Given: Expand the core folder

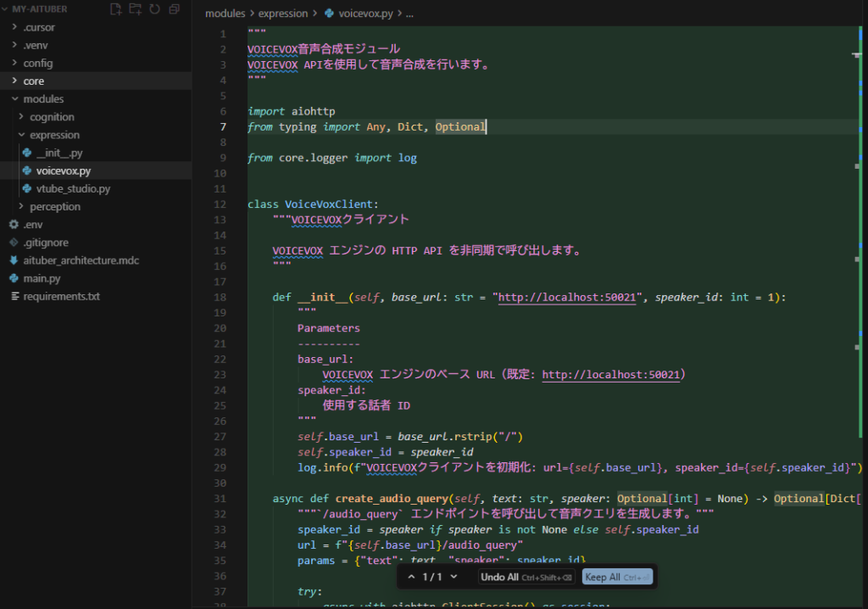Looking at the screenshot, I should point(33,81).
